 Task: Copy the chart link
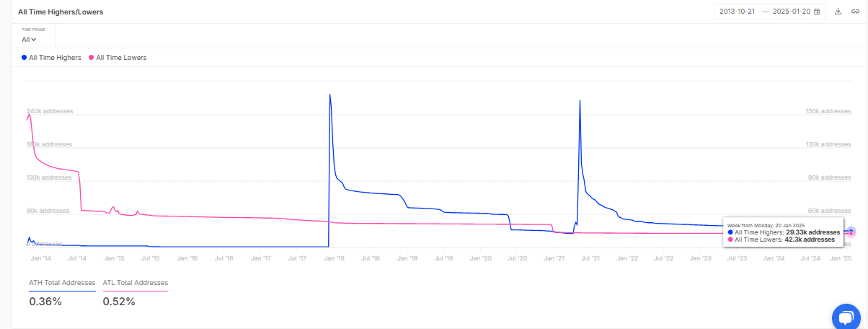[855, 12]
